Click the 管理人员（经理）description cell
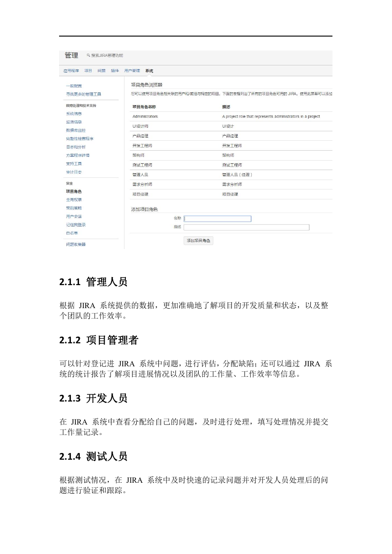392x554 pixels. point(237,175)
